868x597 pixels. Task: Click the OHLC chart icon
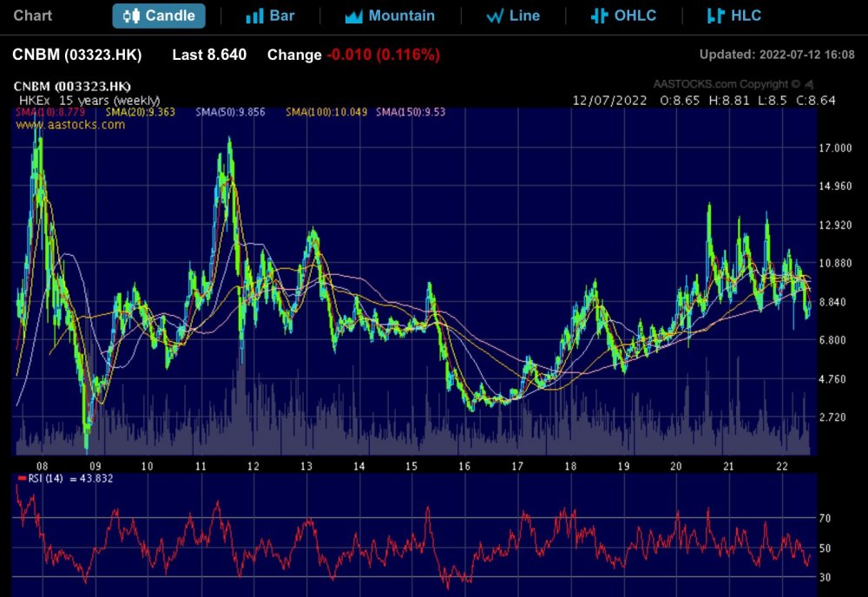click(x=598, y=15)
